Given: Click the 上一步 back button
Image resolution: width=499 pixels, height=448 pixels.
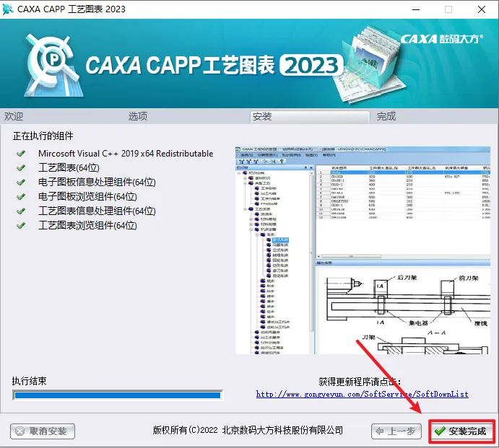Looking at the screenshot, I should tap(396, 431).
